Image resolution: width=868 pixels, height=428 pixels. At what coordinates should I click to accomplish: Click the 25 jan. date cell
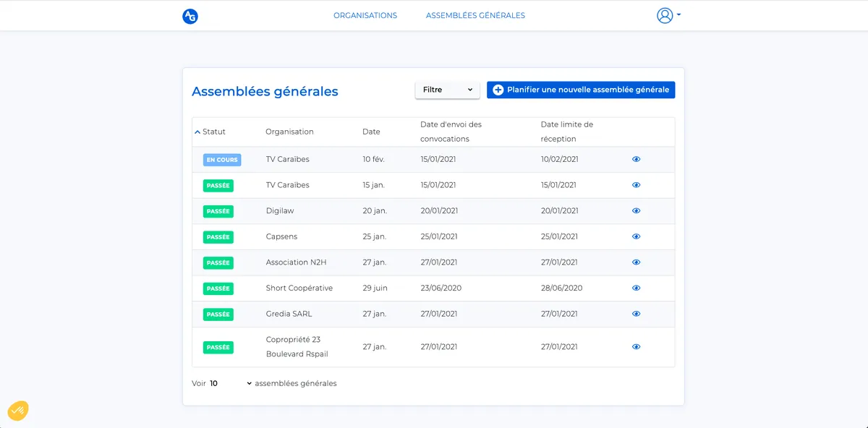tap(375, 236)
